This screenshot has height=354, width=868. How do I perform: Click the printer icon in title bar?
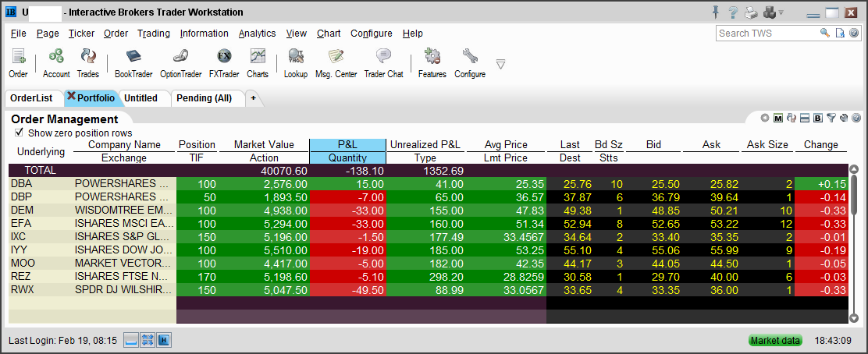tap(751, 12)
